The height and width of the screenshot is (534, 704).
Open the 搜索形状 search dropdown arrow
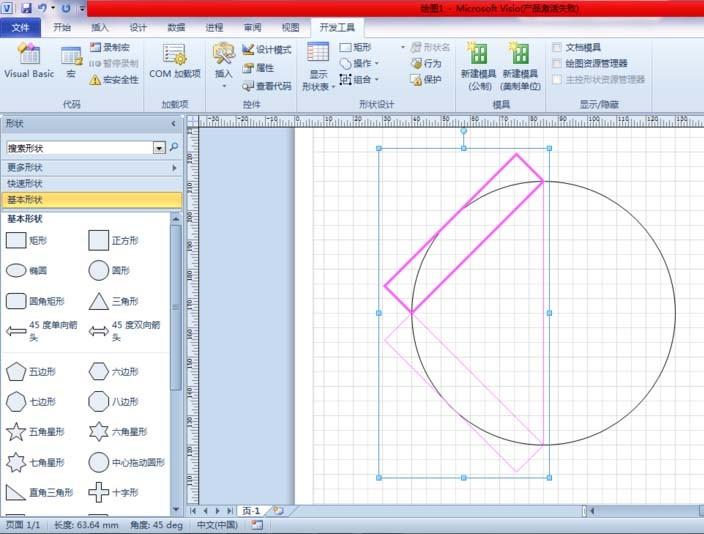point(159,148)
